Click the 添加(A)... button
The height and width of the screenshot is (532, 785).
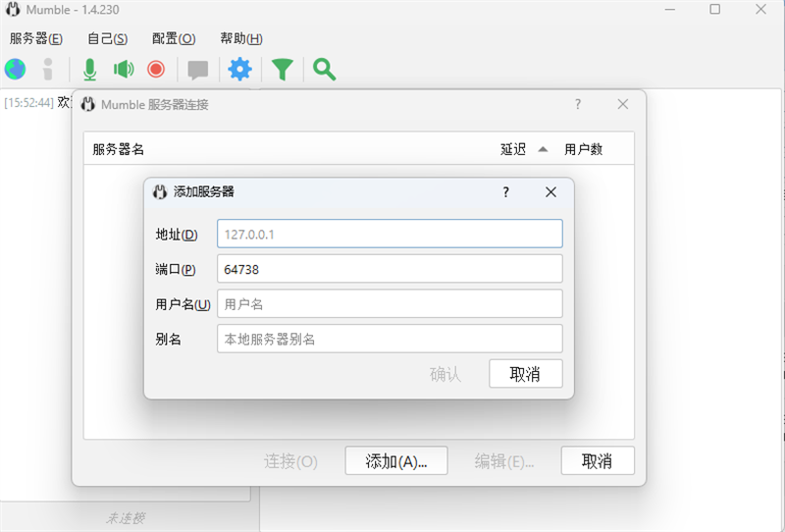[396, 461]
